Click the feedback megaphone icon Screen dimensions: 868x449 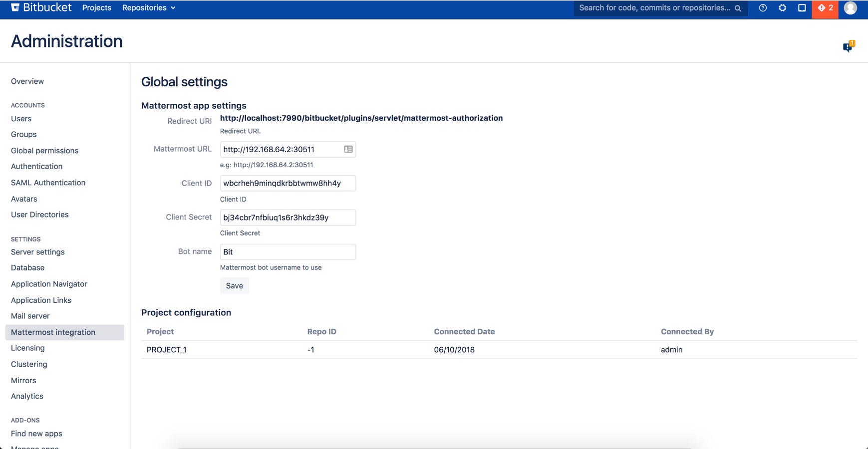pos(849,46)
